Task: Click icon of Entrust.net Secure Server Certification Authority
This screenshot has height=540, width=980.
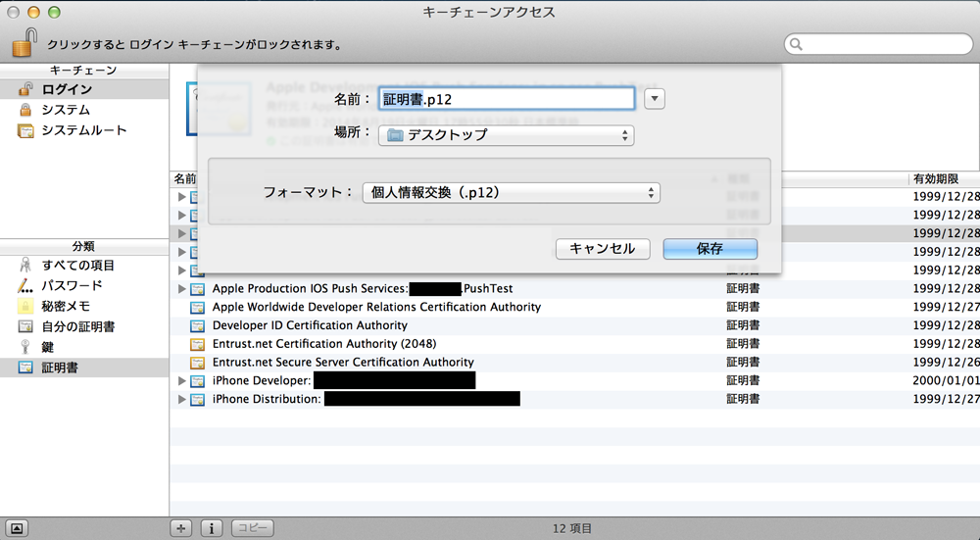Action: [198, 363]
